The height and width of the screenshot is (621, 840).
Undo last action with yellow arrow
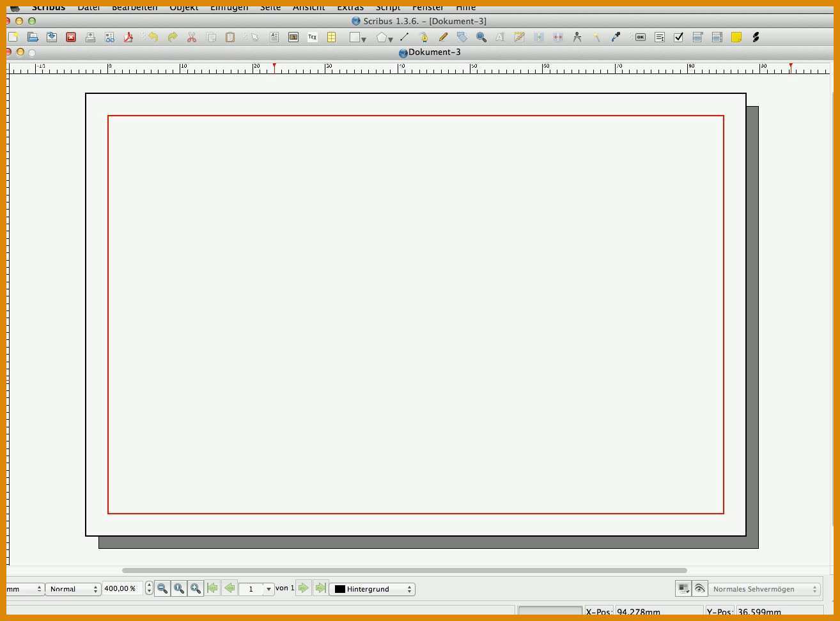click(153, 37)
